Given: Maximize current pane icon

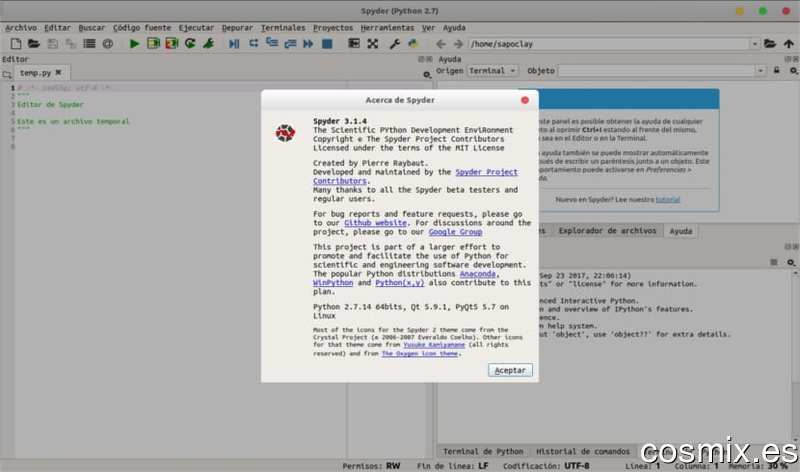Looking at the screenshot, I should (x=354, y=44).
